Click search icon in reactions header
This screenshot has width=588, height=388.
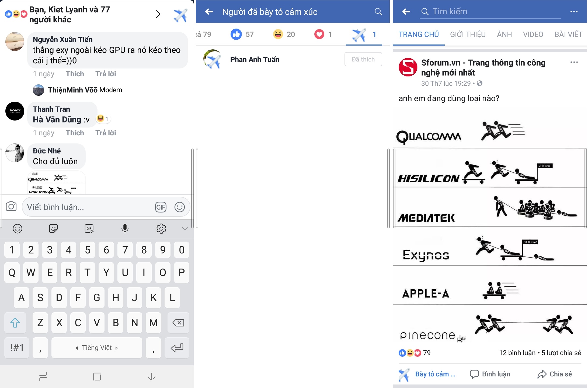[x=378, y=12]
